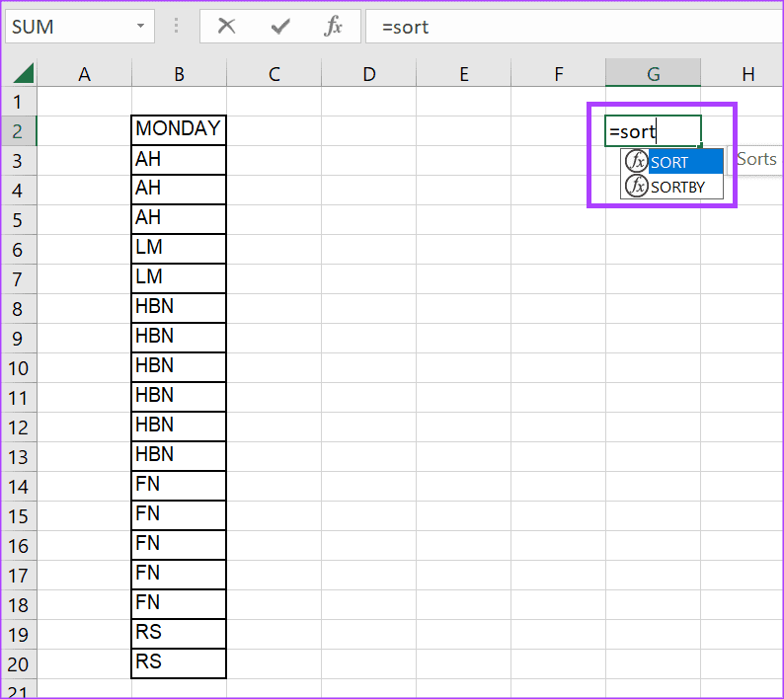Select column G header
This screenshot has width=784, height=699.
pos(653,73)
